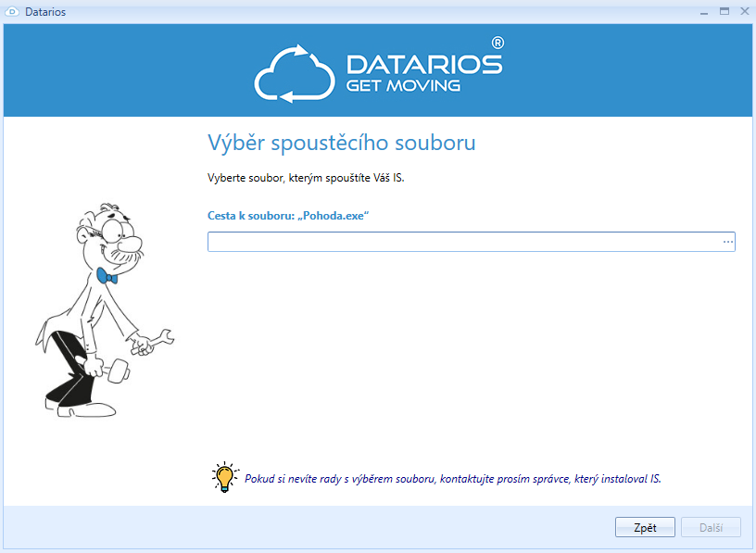
Task: Click the "Výběr spouštěcího souboru" heading
Action: 341,144
